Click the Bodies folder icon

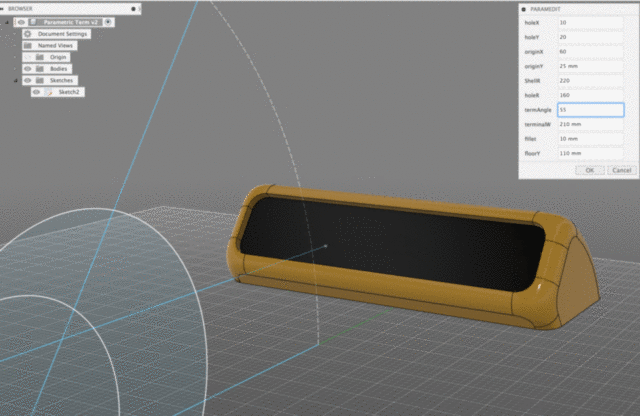tap(40, 69)
